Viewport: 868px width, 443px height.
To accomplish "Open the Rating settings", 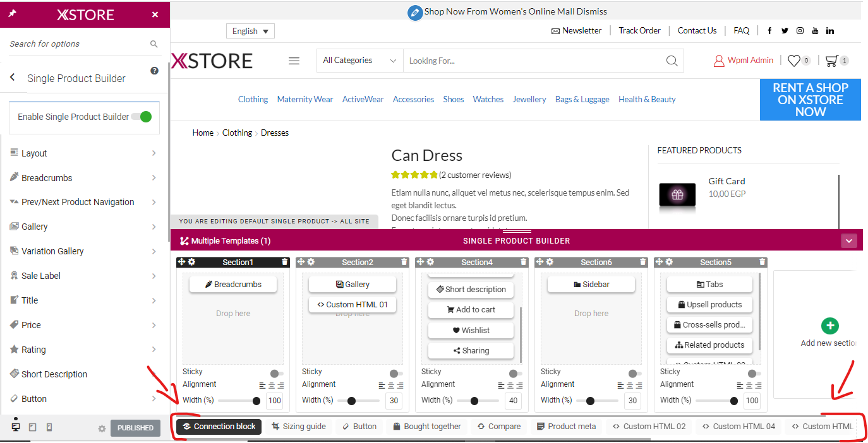I will pyautogui.click(x=84, y=350).
